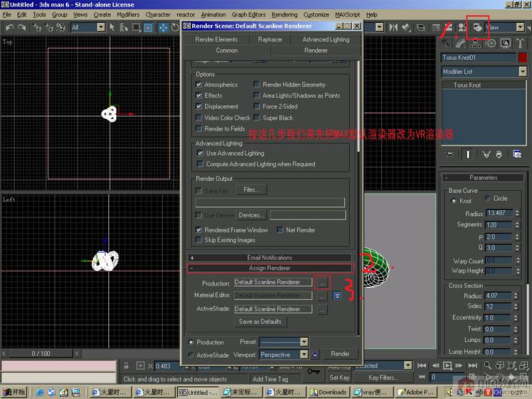
Task: Enable Force 2-Sided checkbox
Action: [257, 106]
